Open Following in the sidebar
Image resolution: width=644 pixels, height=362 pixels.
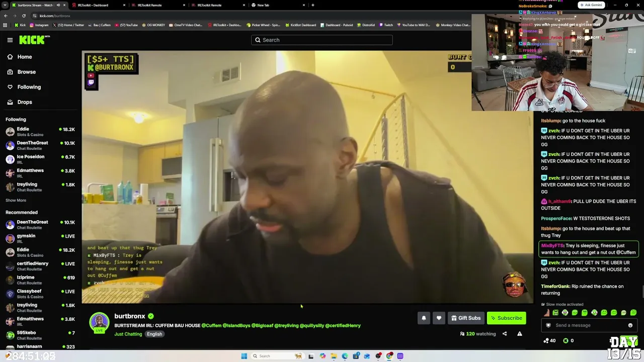24,87
